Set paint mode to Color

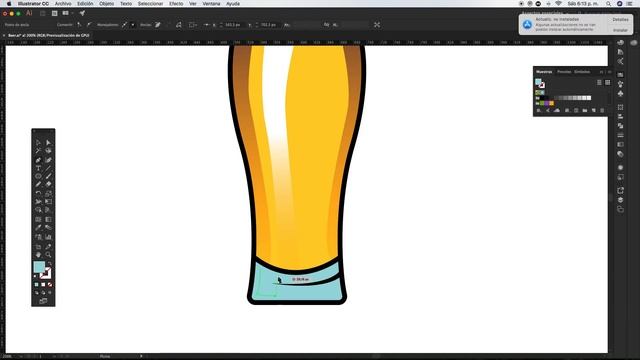[36, 284]
